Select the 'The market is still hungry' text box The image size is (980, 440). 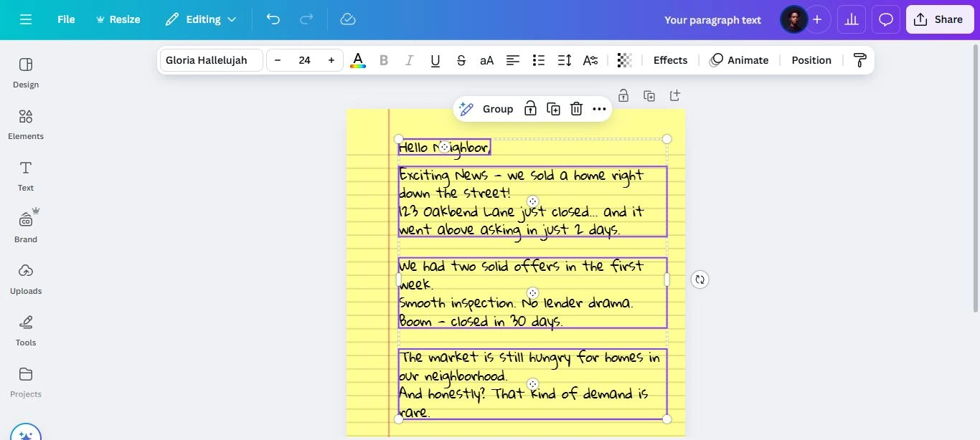tap(532, 384)
